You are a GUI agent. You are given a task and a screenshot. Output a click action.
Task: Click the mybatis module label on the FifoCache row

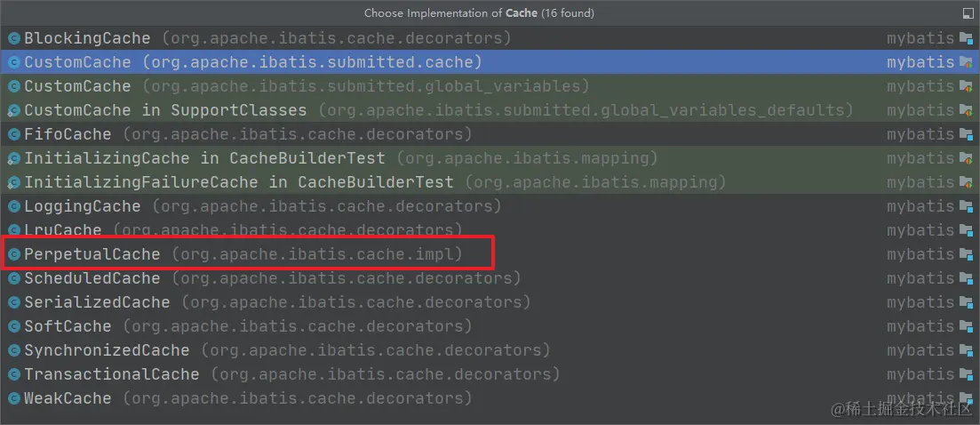click(920, 134)
